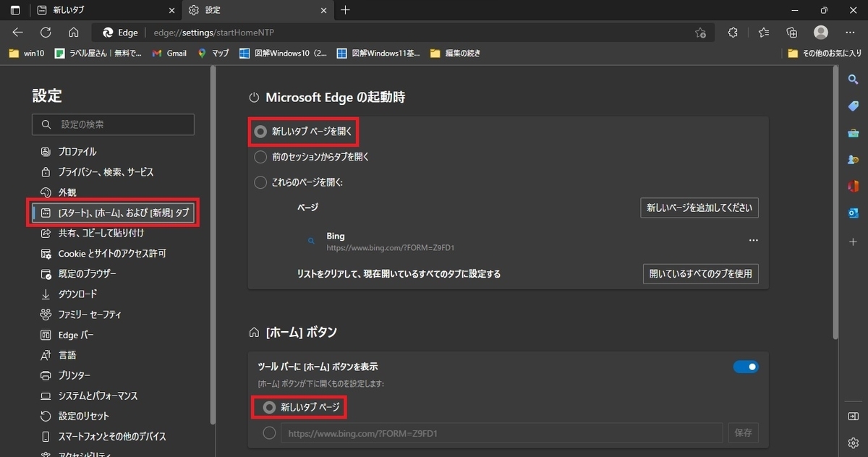The width and height of the screenshot is (868, 457).
Task: Open the Extensions puzzle icon
Action: (733, 33)
